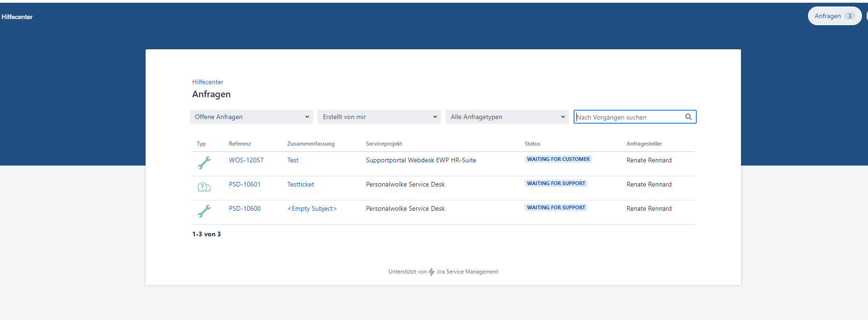Click the magnifier search icon
This screenshot has width=868, height=320.
[688, 117]
